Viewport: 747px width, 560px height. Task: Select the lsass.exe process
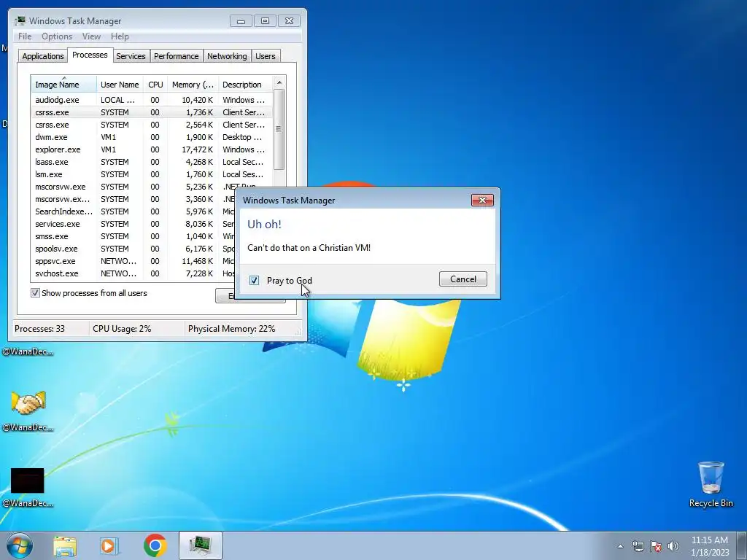coord(152,161)
